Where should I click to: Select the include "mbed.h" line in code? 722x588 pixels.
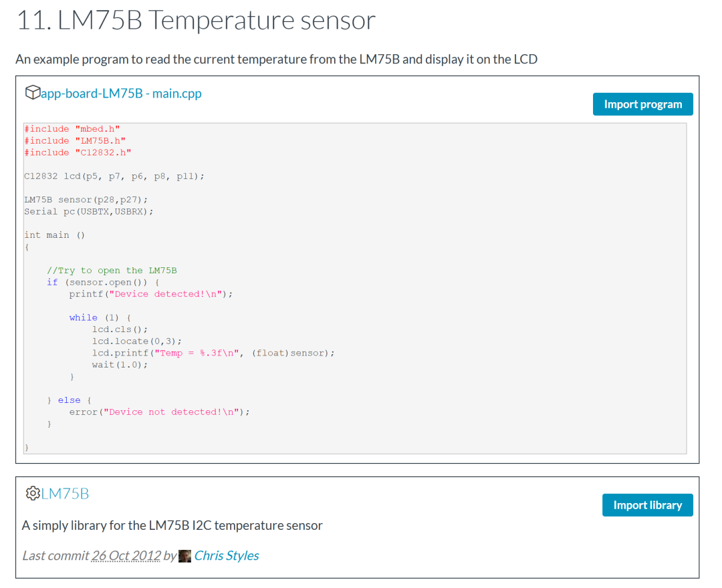click(71, 128)
